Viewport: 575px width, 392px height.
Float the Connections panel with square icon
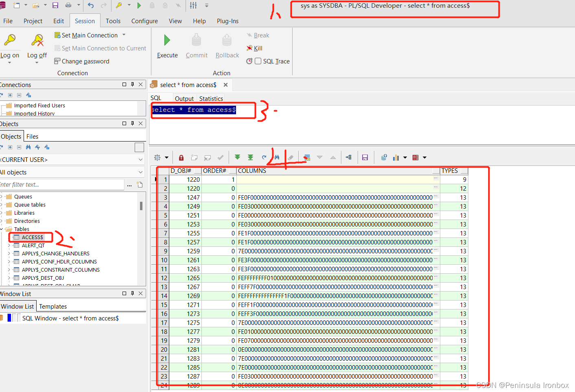pyautogui.click(x=124, y=84)
